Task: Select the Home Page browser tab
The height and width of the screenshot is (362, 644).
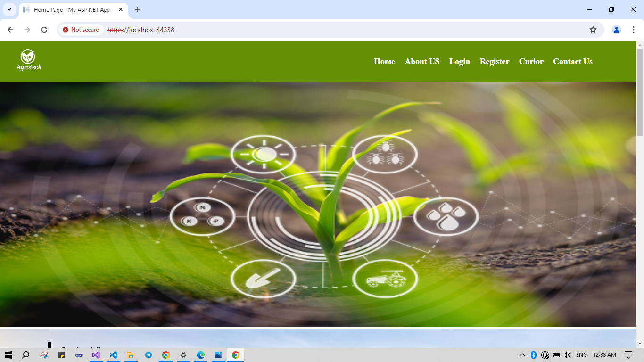Action: click(x=73, y=10)
